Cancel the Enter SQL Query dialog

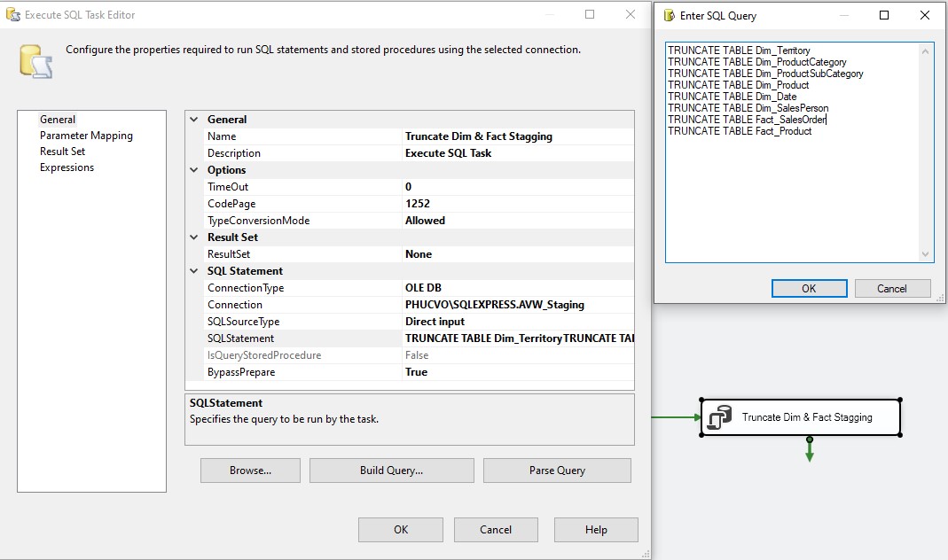[x=892, y=289]
